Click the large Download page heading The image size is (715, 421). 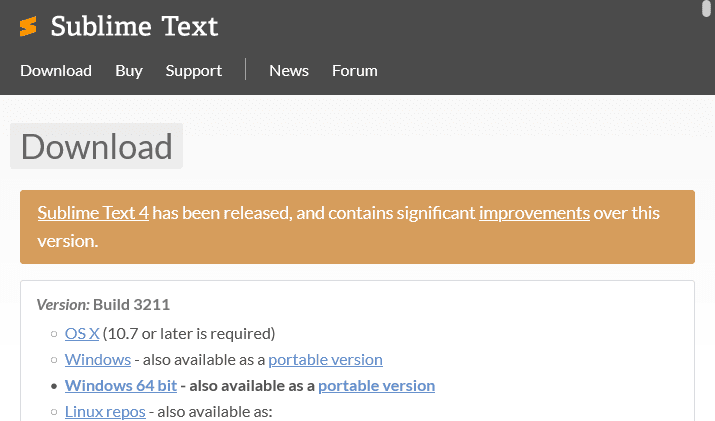(x=96, y=146)
